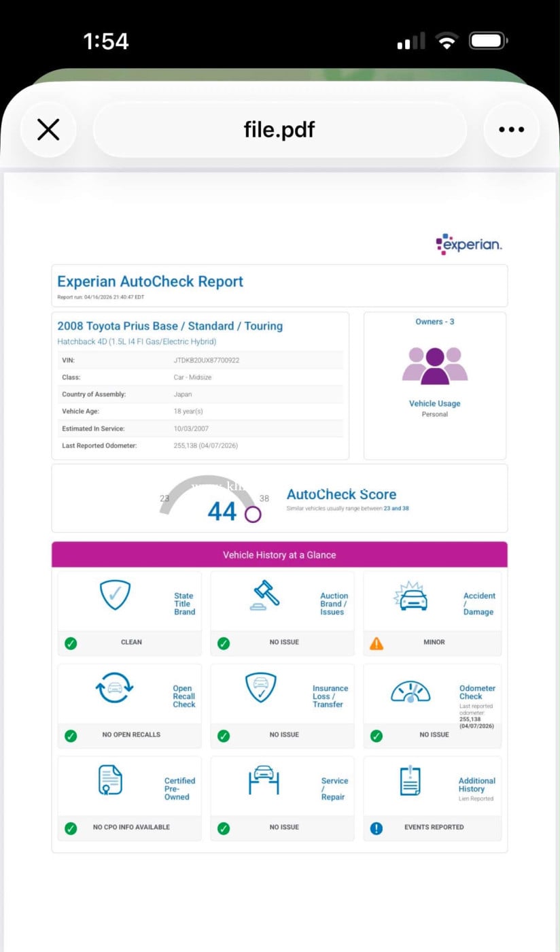Open the three-dot more options menu
The height and width of the screenshot is (952, 560).
511,129
